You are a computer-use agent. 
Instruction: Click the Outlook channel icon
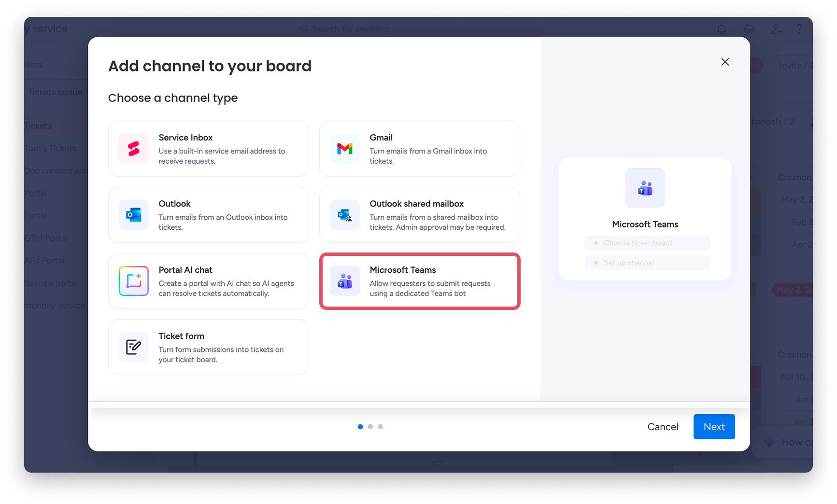click(134, 215)
